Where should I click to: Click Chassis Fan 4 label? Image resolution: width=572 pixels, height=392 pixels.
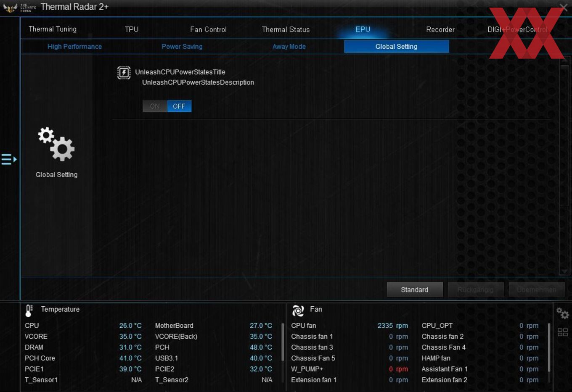point(444,347)
